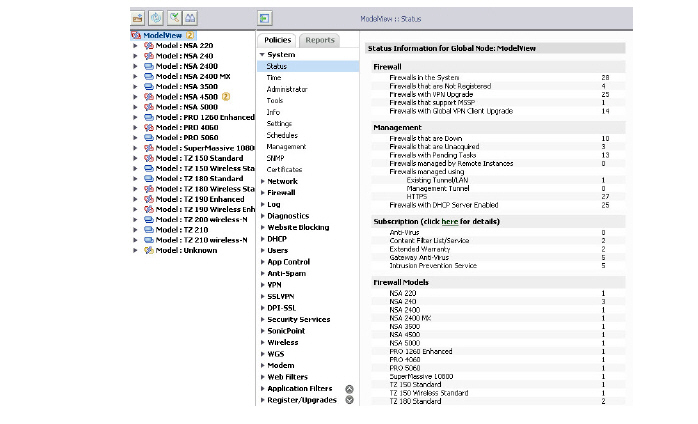The height and width of the screenshot is (424, 698).
Task: Open the Management page under System
Action: click(x=286, y=147)
